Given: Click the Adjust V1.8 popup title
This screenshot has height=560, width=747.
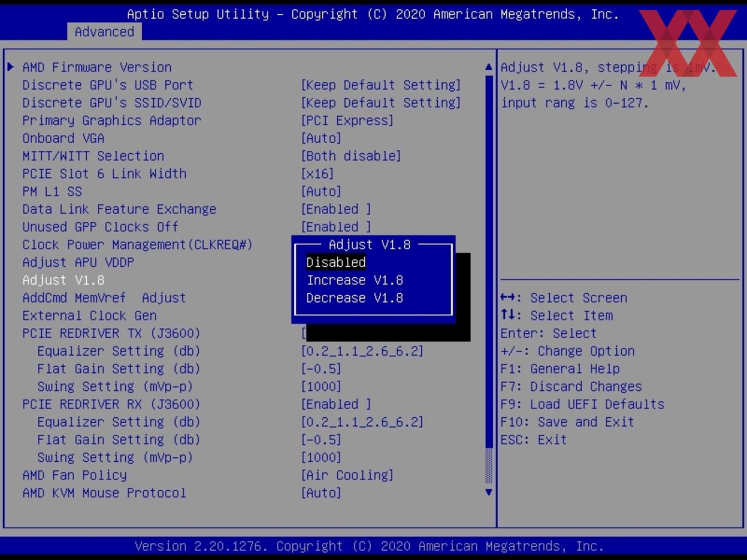Looking at the screenshot, I should pyautogui.click(x=370, y=245).
